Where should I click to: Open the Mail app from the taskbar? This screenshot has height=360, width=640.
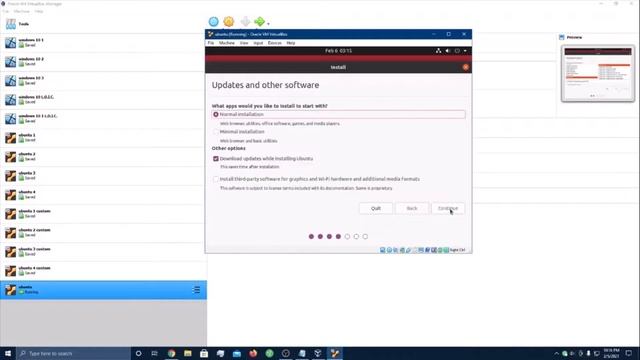click(237, 353)
